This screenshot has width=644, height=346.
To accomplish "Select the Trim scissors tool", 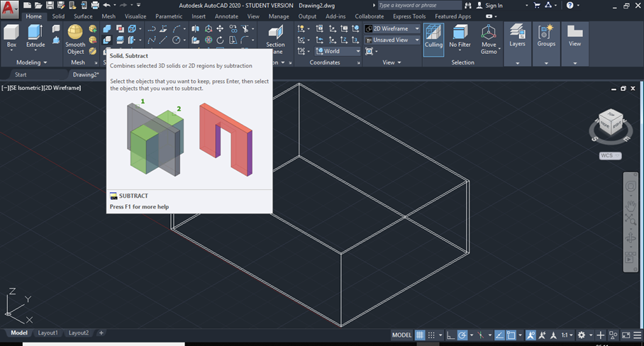I will pos(245,29).
